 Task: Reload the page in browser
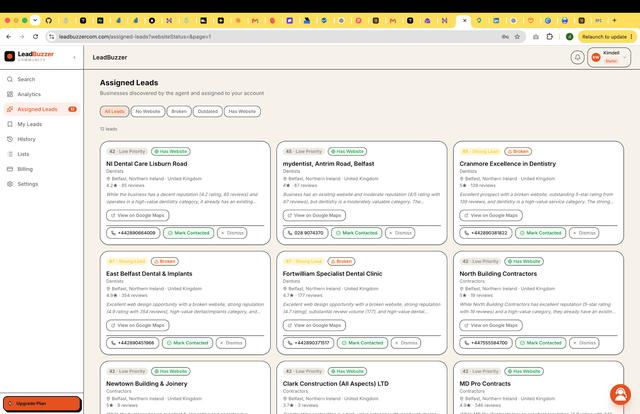click(x=36, y=37)
